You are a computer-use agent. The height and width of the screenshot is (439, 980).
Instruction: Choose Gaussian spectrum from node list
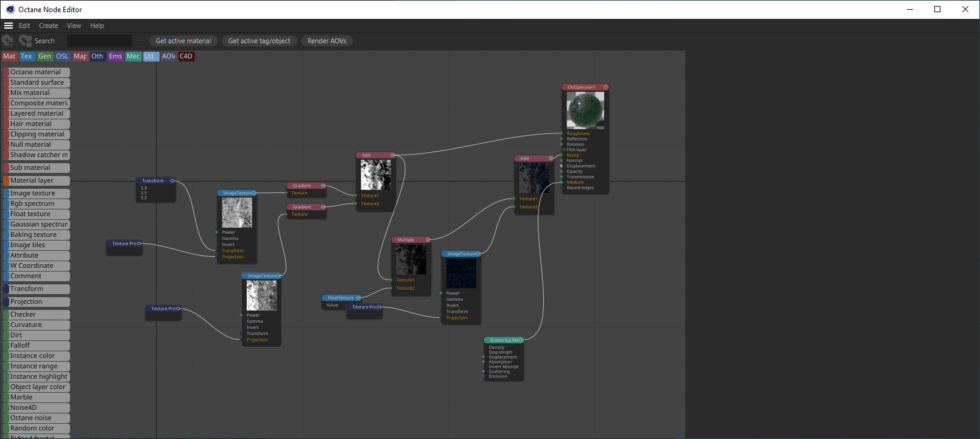click(37, 224)
